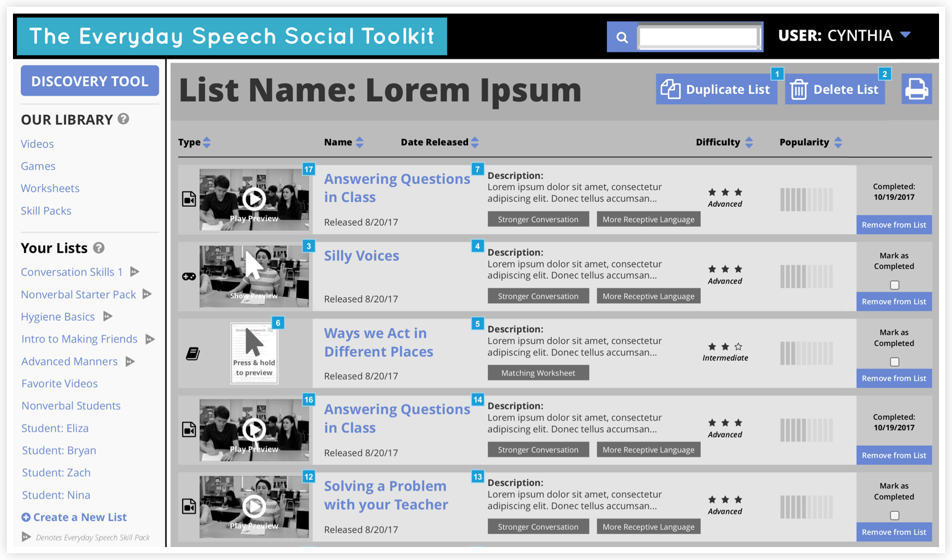952x560 pixels.
Task: Click Create a New List
Action: [74, 517]
